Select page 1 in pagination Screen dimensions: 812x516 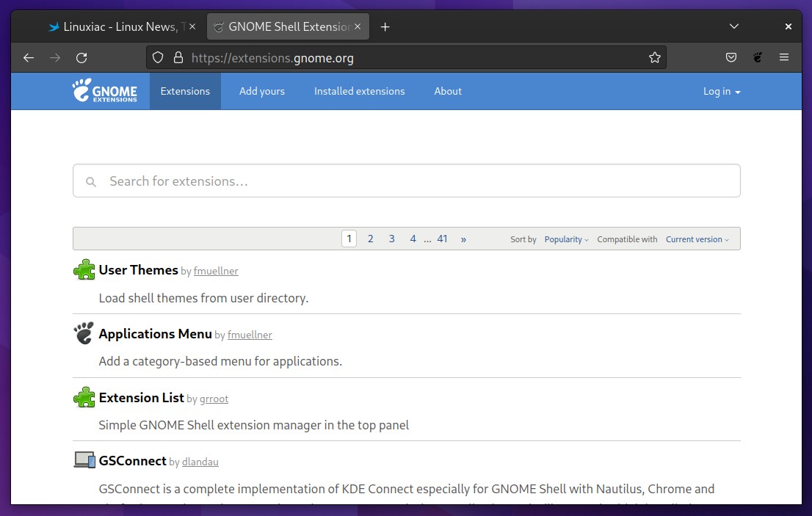click(349, 239)
